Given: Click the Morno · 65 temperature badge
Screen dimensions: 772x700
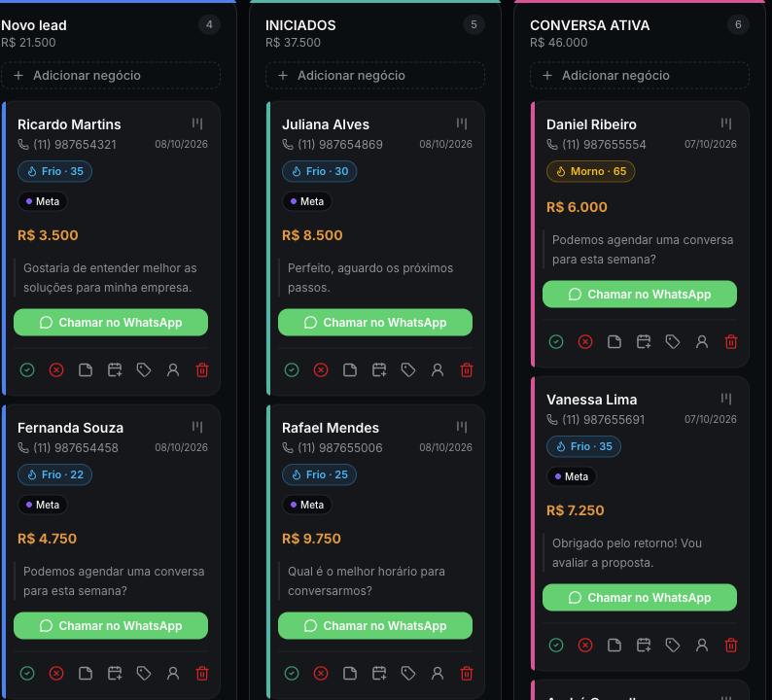Looking at the screenshot, I should [591, 171].
